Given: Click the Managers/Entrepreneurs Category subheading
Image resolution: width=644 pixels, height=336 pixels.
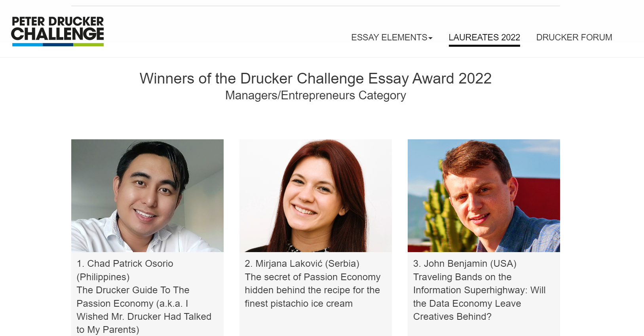Looking at the screenshot, I should click(x=315, y=95).
